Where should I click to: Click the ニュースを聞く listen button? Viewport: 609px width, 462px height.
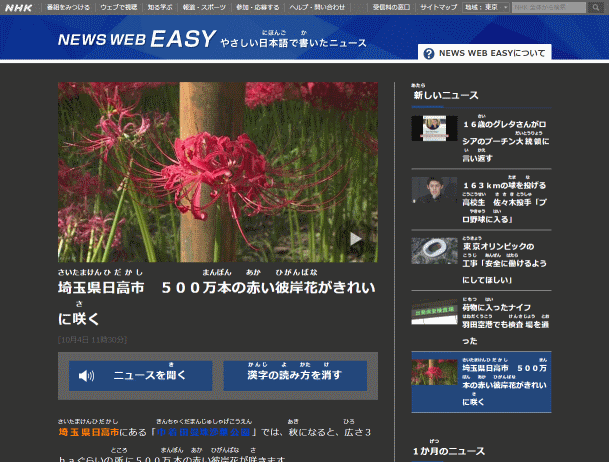pos(141,375)
